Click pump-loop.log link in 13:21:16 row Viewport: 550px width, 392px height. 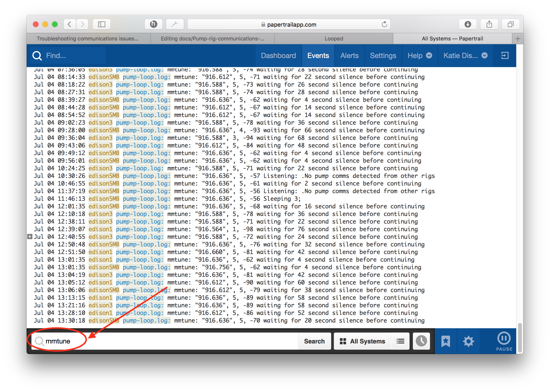(x=140, y=305)
